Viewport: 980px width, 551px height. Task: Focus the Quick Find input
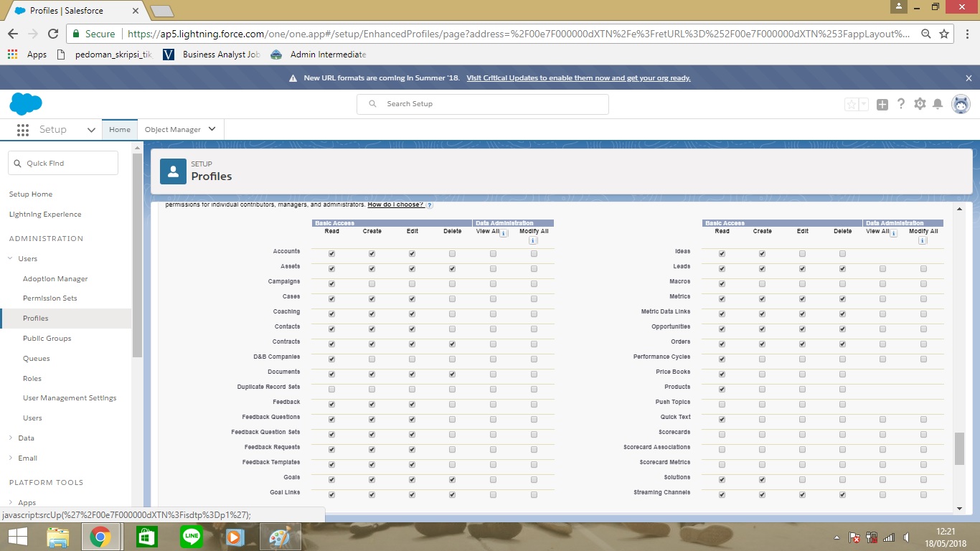click(x=63, y=164)
